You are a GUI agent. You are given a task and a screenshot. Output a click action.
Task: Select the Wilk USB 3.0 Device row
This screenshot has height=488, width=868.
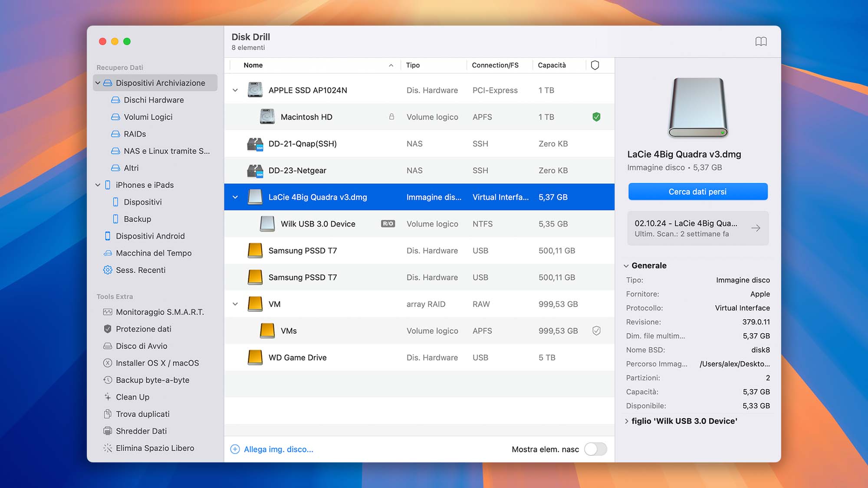(419, 224)
